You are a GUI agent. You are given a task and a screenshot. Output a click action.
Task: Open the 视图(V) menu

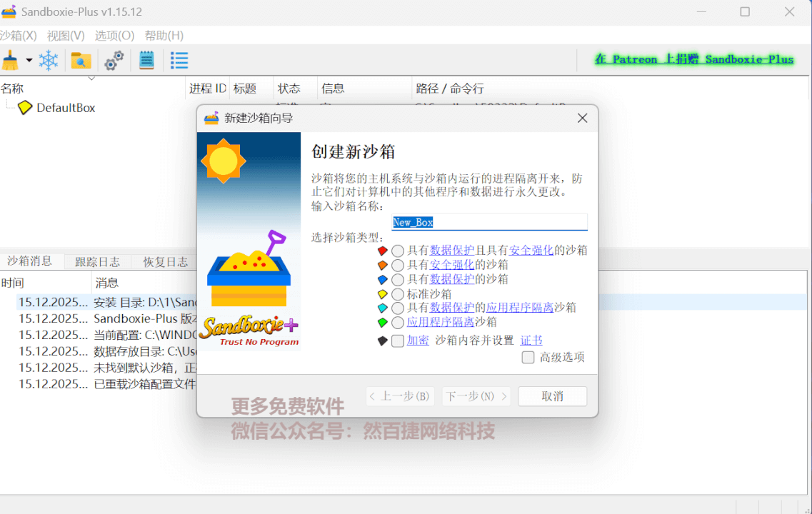tap(65, 34)
